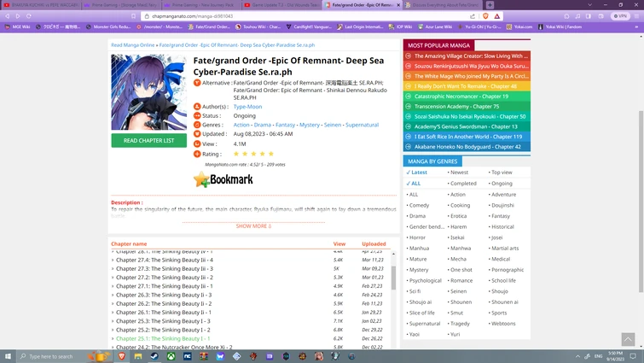The height and width of the screenshot is (363, 644).
Task: Open the Webtoons genre
Action: pyautogui.click(x=502, y=324)
